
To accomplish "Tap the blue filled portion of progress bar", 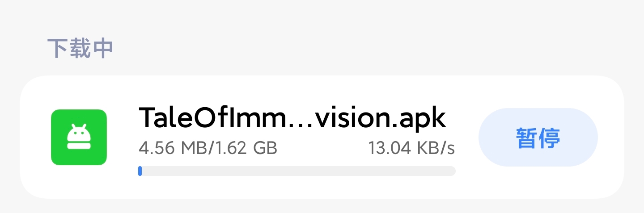I will coord(140,171).
